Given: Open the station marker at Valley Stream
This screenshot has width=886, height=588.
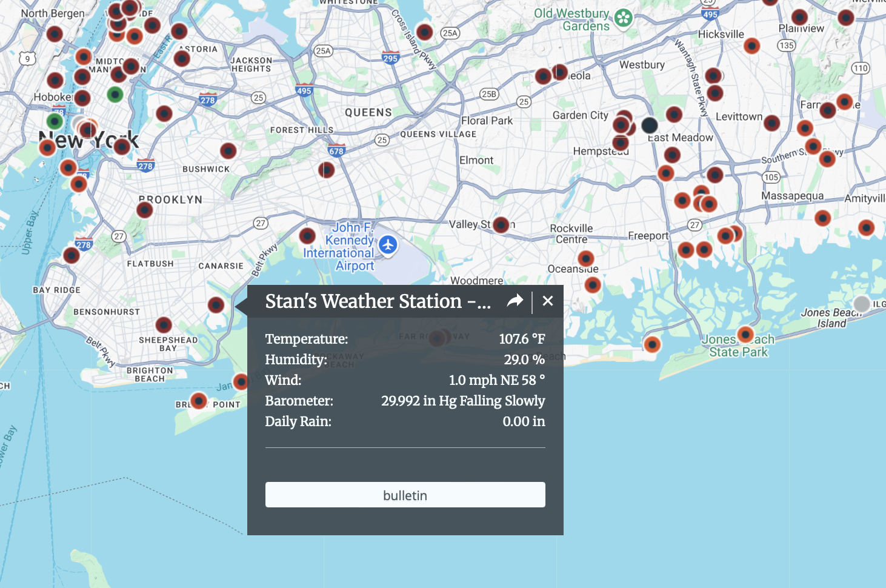Looking at the screenshot, I should (501, 225).
